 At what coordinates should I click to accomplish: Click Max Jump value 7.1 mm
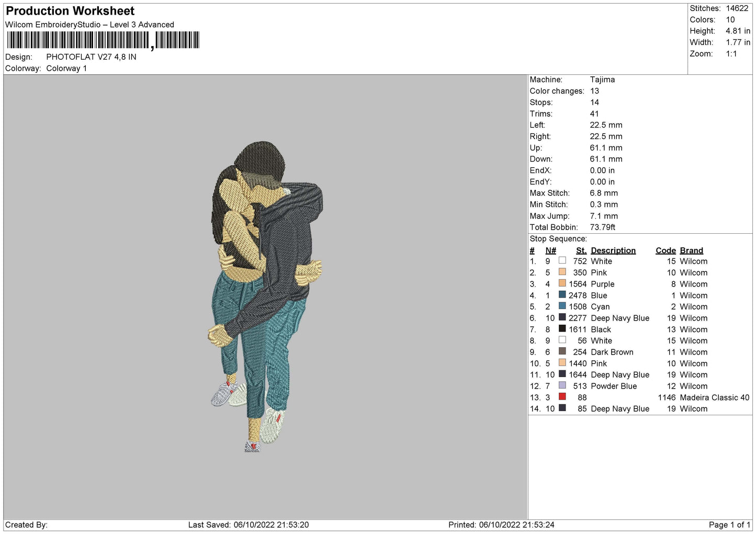coord(604,216)
